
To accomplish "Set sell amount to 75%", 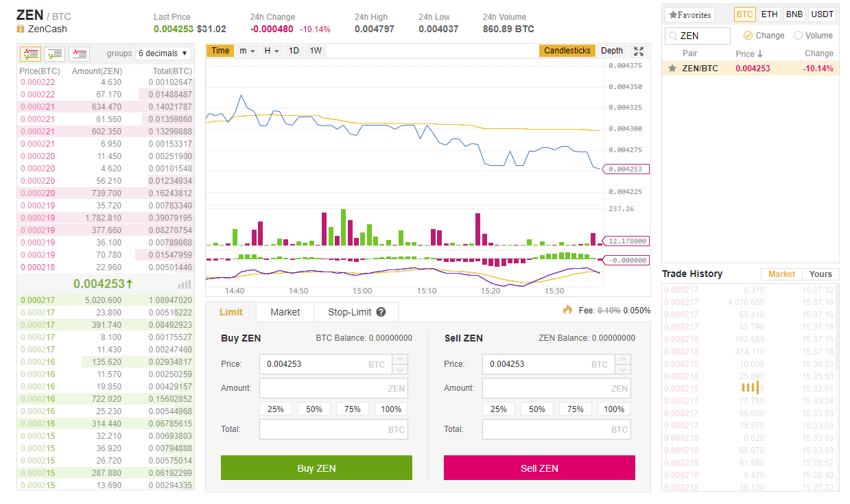I will point(576,409).
